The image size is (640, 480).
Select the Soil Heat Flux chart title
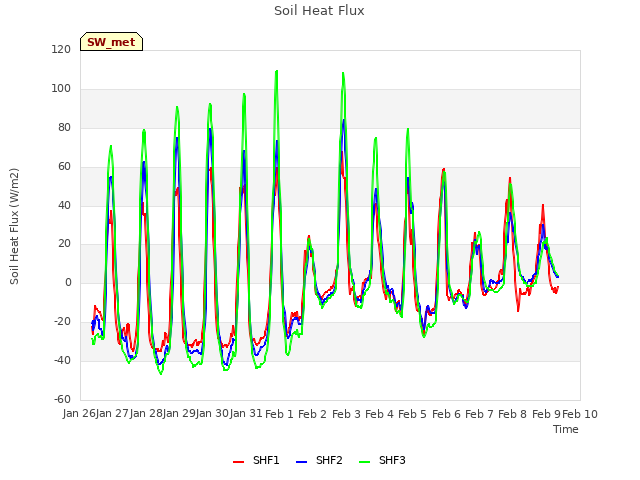pyautogui.click(x=319, y=11)
